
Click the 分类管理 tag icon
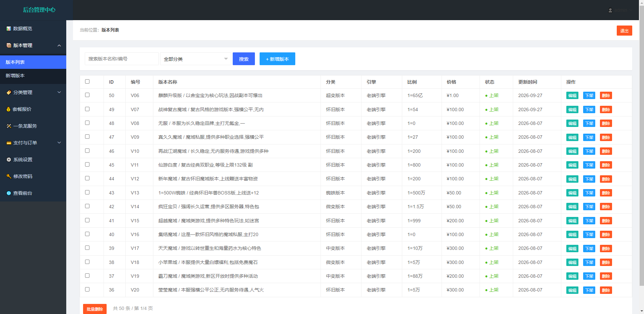click(x=9, y=92)
